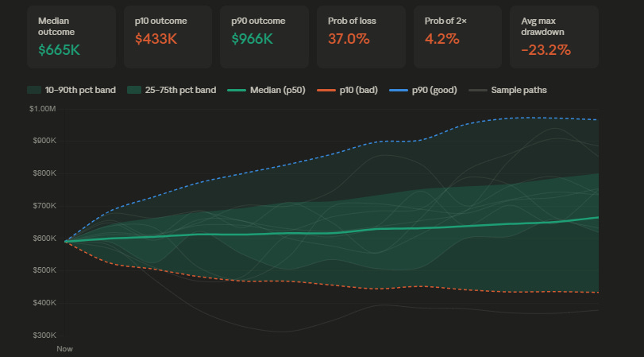Click the Prob of 2× 4.2% value
Screen dimensions: 644x357
tap(442, 39)
